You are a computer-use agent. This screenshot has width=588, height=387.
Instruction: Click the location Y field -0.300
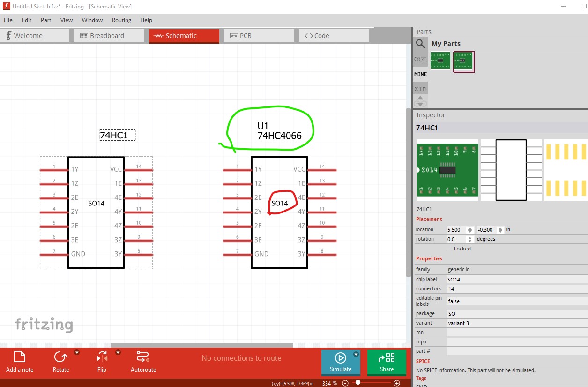coord(487,230)
